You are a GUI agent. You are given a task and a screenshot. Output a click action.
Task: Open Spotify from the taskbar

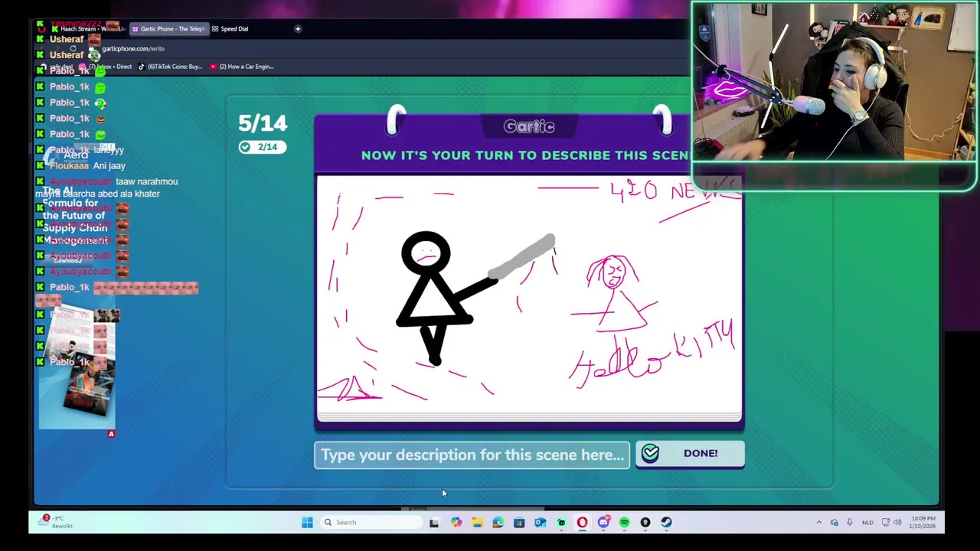tap(624, 523)
